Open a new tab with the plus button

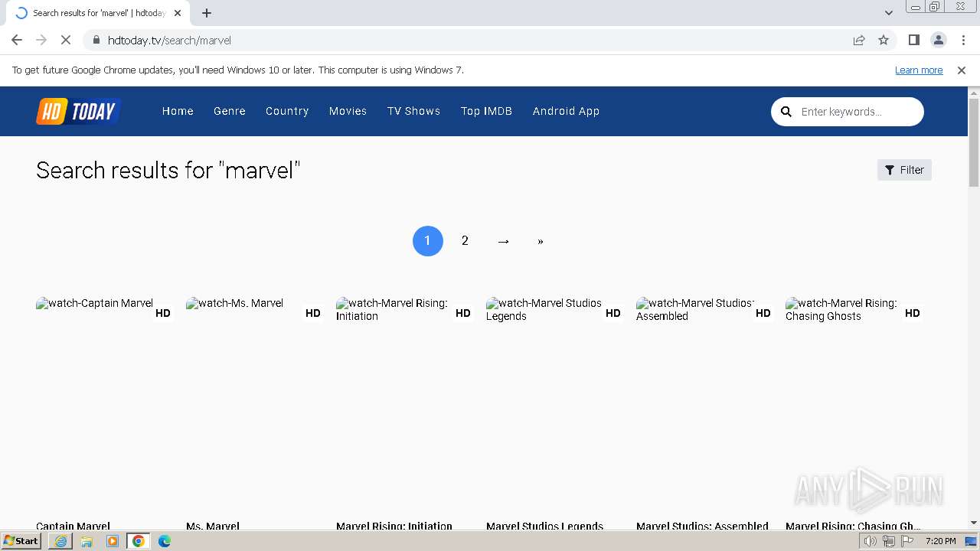[207, 13]
